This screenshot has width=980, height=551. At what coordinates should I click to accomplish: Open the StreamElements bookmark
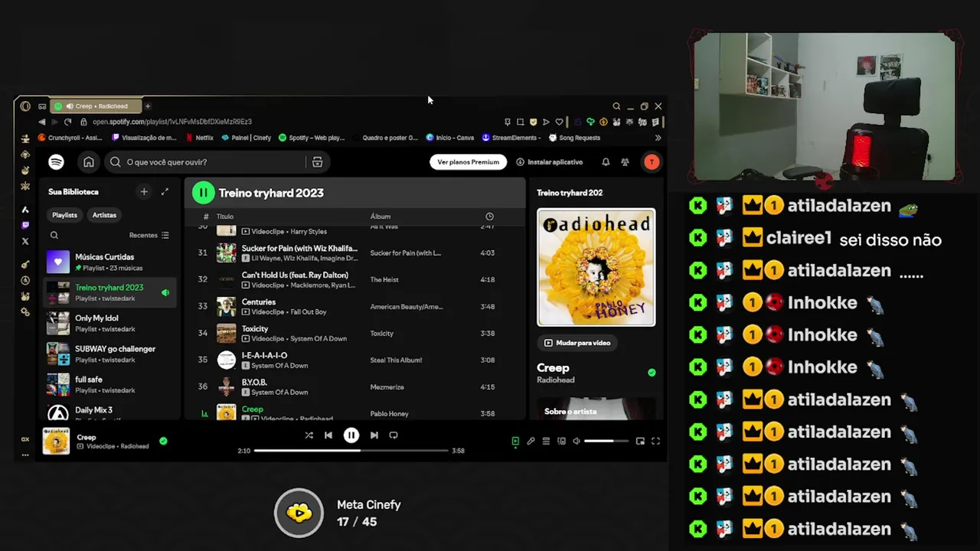tap(511, 138)
